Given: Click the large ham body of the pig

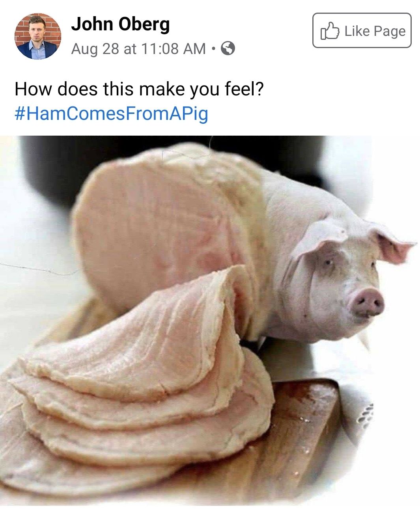Looking at the screenshot, I should [x=166, y=221].
